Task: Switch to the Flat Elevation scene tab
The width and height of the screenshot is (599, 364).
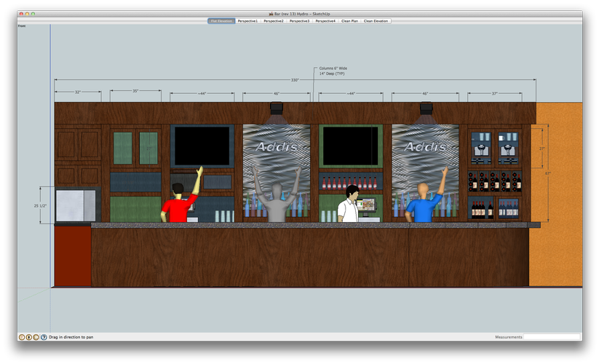Action: 221,21
